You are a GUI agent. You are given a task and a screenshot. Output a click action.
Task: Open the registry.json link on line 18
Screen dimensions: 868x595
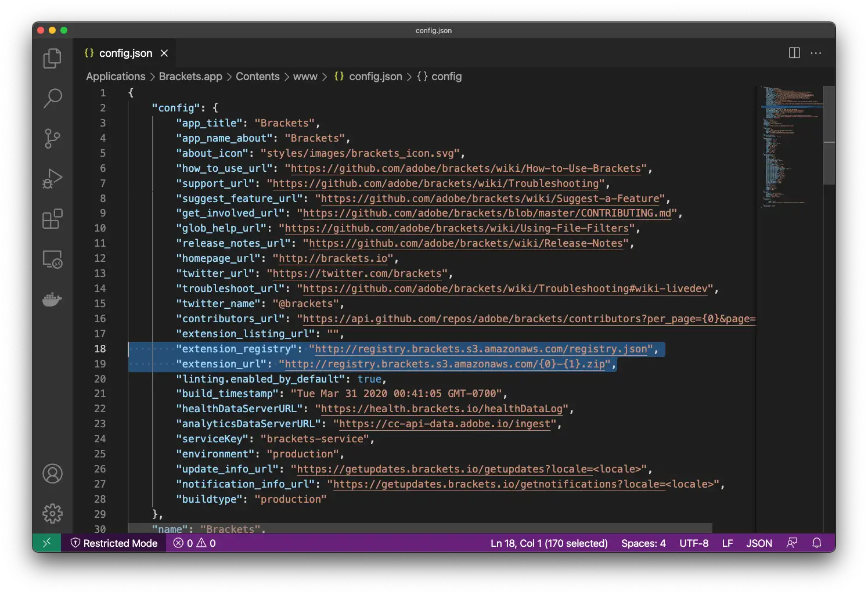pos(481,349)
